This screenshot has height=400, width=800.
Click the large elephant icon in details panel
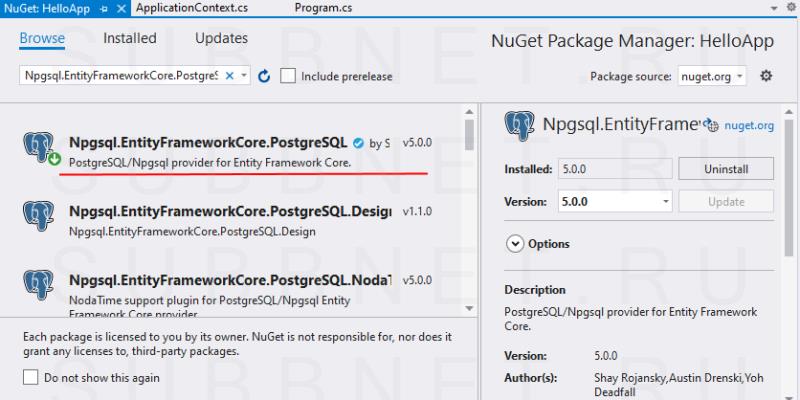(520, 125)
